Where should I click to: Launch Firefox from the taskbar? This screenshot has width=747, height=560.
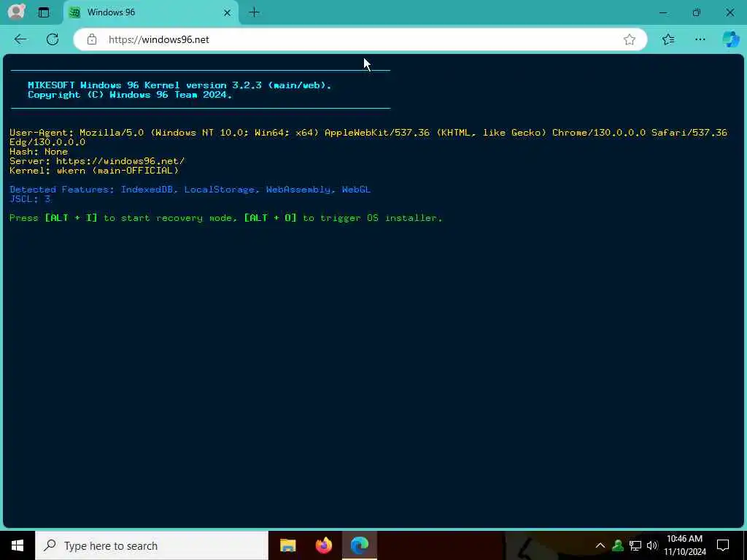click(324, 545)
